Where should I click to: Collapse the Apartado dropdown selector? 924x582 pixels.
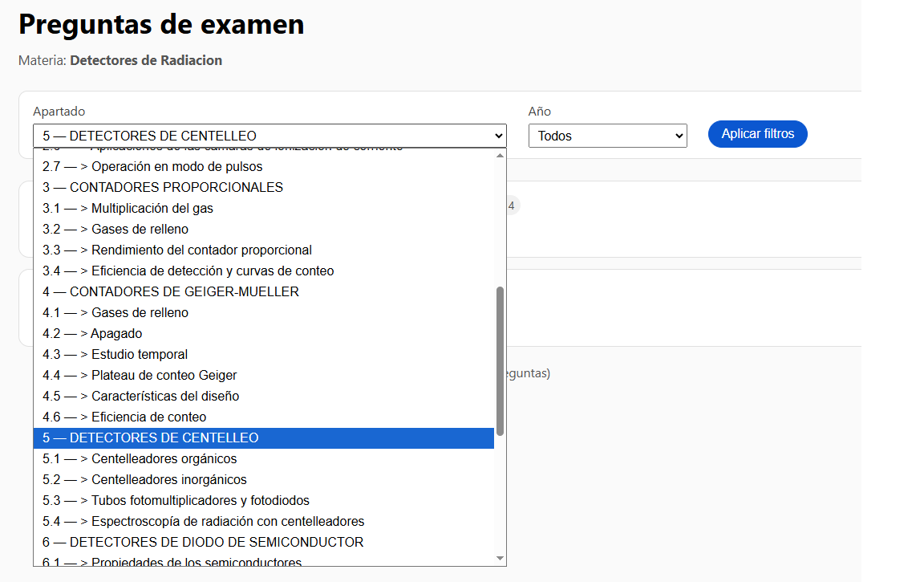click(269, 136)
